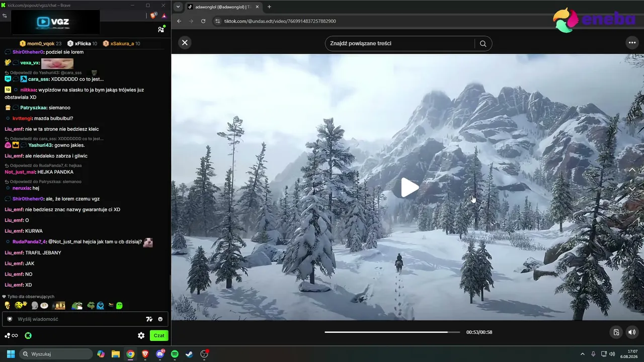Open the 7TV emote menu
Image resolution: width=644 pixels, height=362 pixels.
pyautogui.click(x=149, y=319)
